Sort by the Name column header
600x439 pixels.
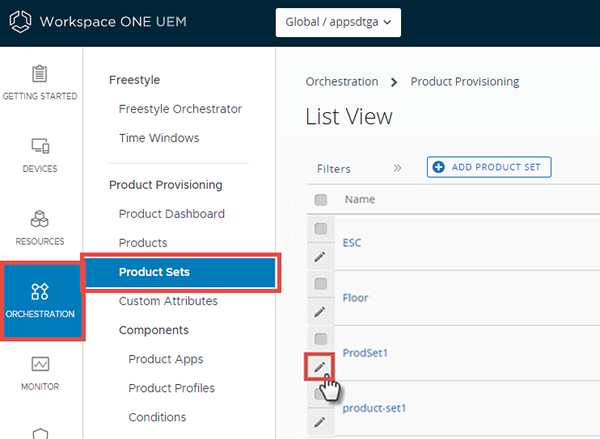(x=360, y=199)
